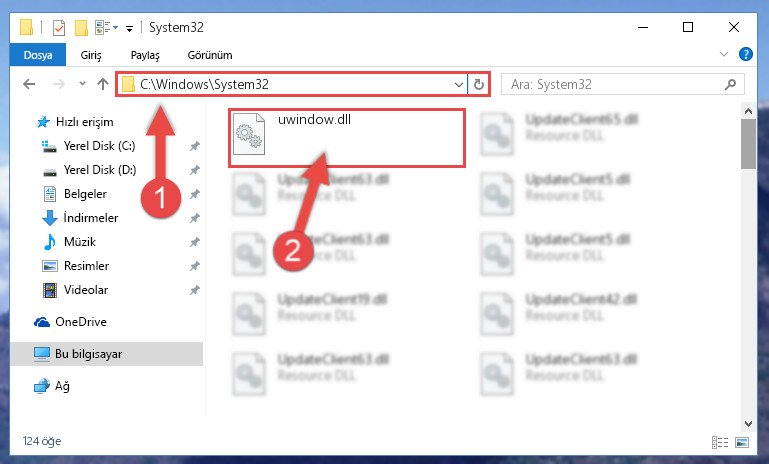The width and height of the screenshot is (769, 464).
Task: Open the Dosya menu tab
Action: 38,55
